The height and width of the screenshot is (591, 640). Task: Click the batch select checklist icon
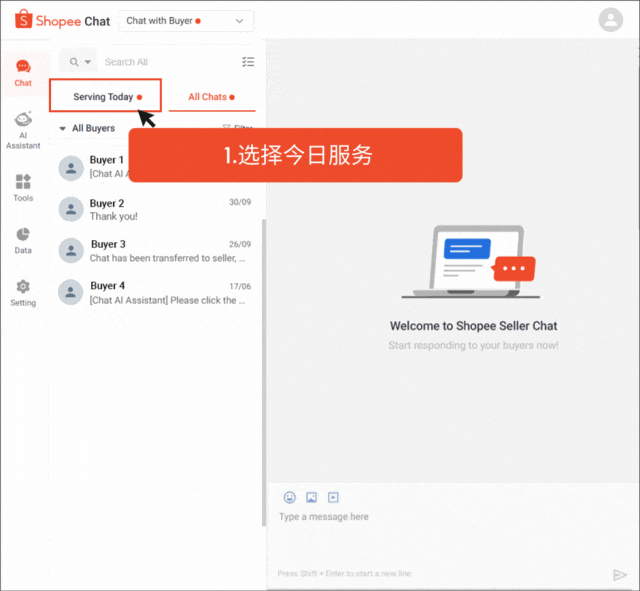(x=248, y=62)
